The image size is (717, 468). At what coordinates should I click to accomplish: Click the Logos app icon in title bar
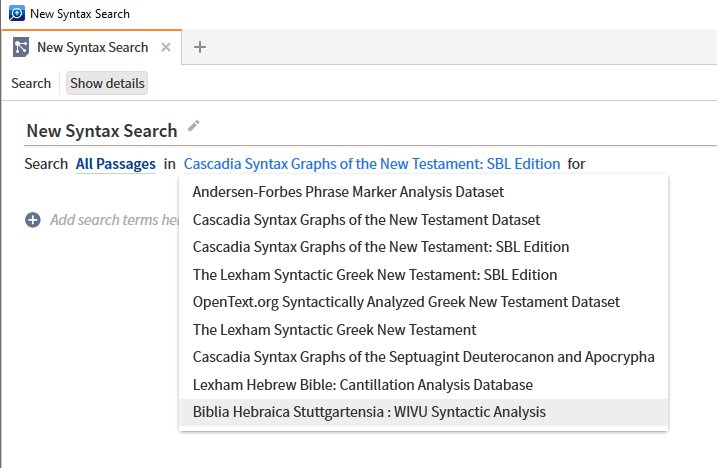[x=16, y=13]
